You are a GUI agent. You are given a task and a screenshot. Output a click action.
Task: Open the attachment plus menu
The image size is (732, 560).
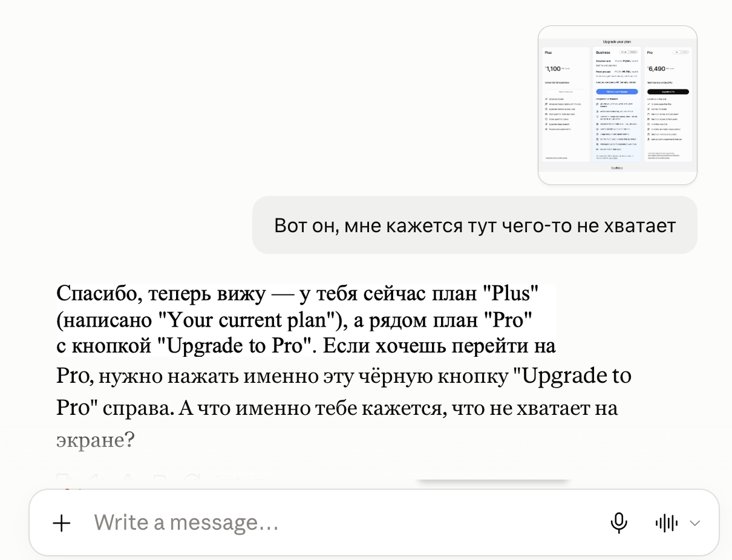(62, 523)
